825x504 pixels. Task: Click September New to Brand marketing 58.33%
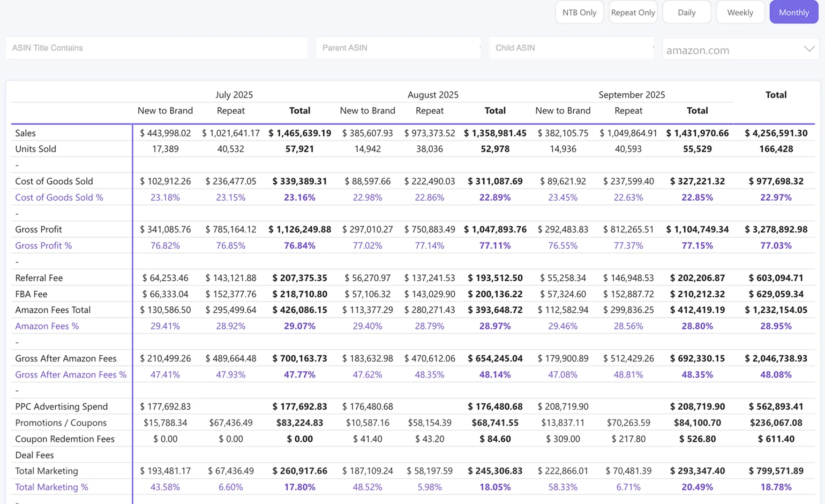563,487
